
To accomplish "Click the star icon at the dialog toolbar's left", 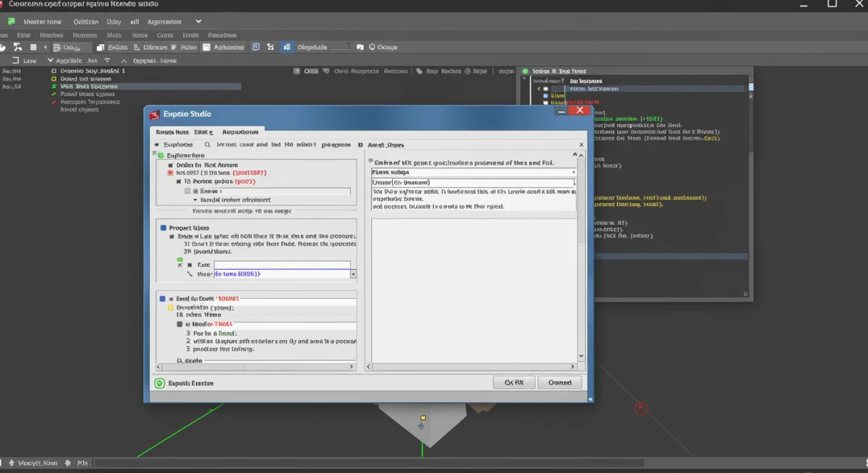I will pyautogui.click(x=157, y=145).
